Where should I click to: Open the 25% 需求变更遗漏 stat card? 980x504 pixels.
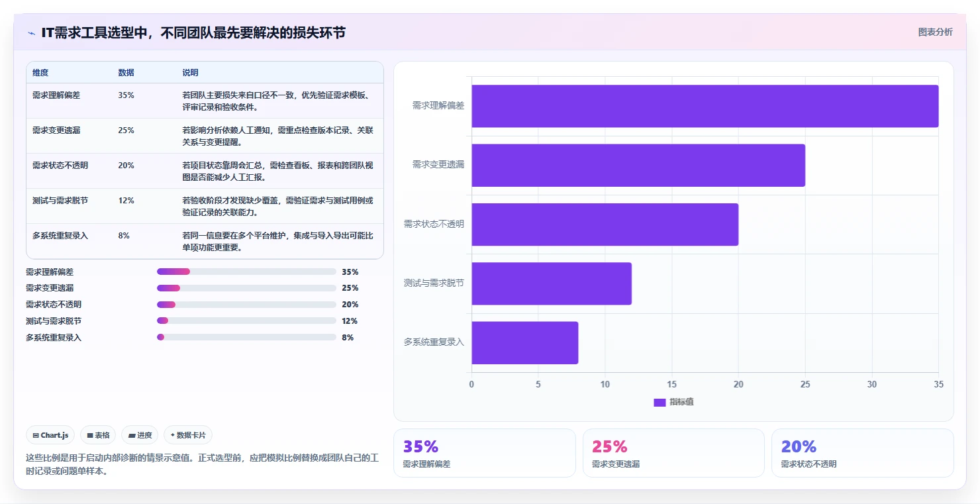pyautogui.click(x=673, y=453)
